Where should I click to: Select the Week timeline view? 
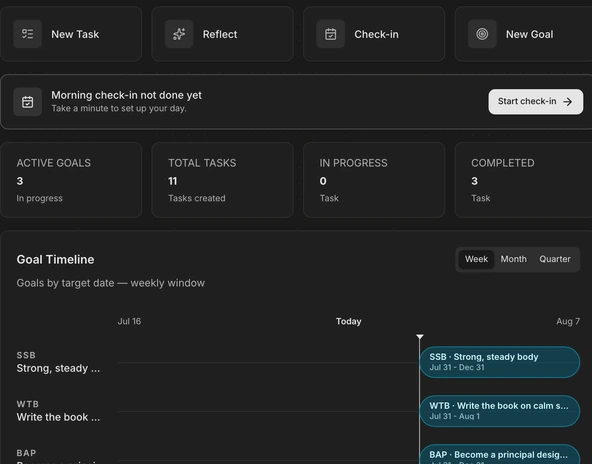click(x=476, y=259)
